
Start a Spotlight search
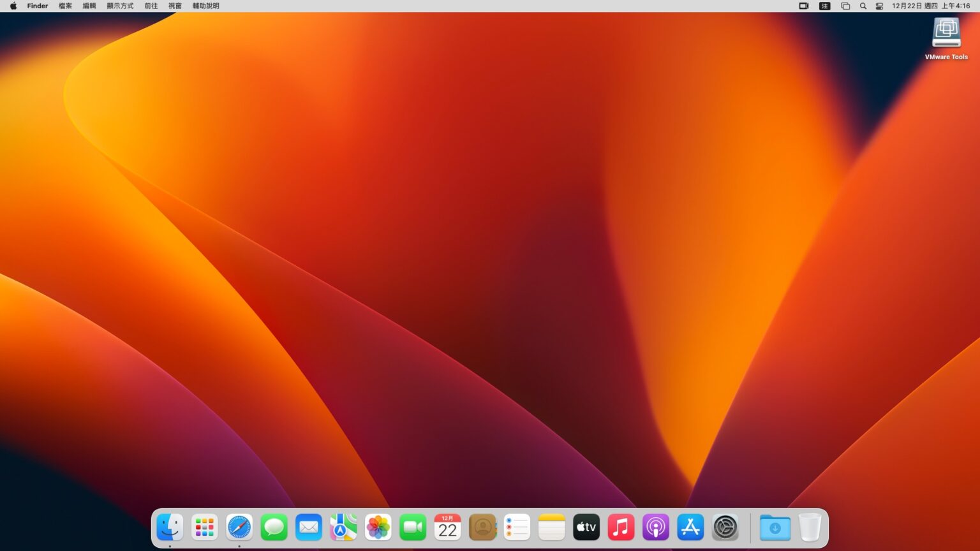(863, 6)
